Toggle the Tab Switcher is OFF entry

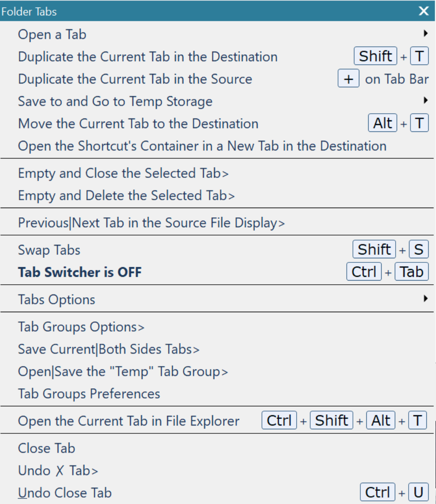(217, 272)
